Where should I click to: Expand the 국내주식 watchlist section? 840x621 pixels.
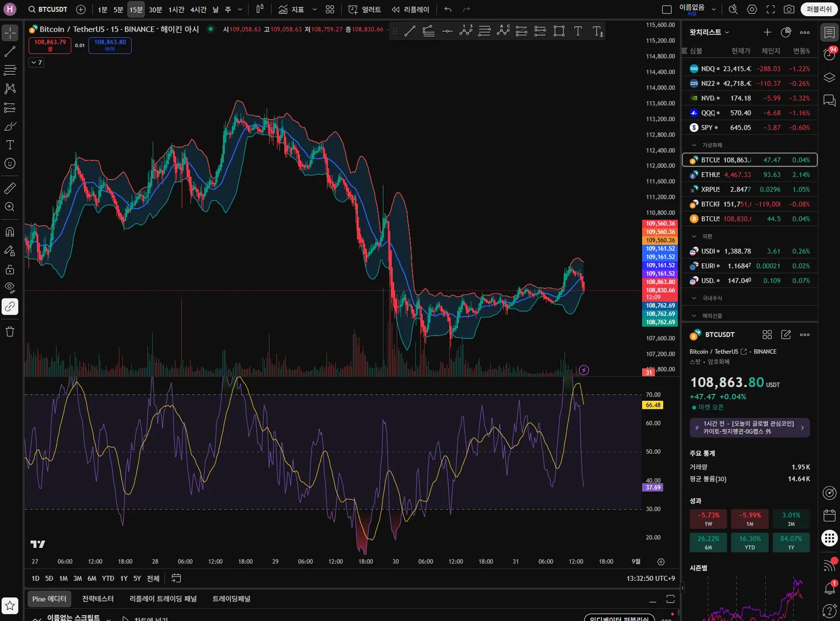click(694, 298)
